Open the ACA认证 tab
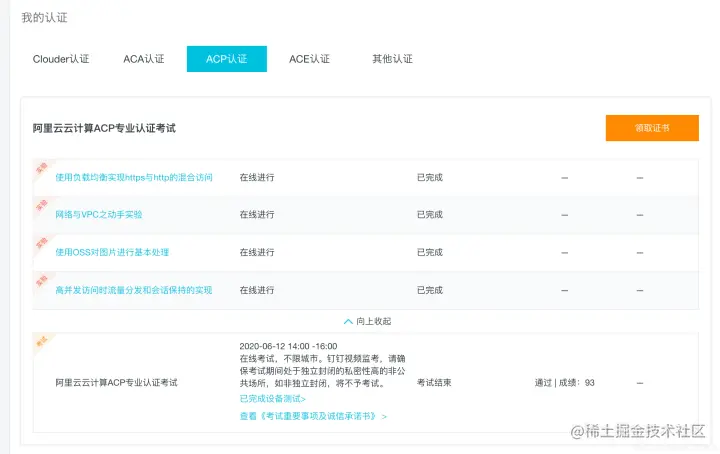The image size is (720, 454). point(144,59)
